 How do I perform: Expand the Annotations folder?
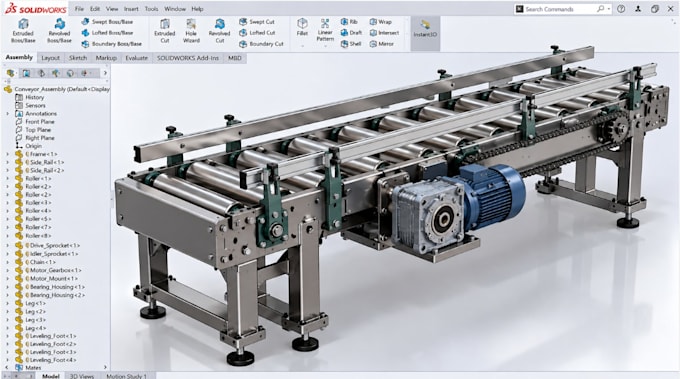click(7, 114)
